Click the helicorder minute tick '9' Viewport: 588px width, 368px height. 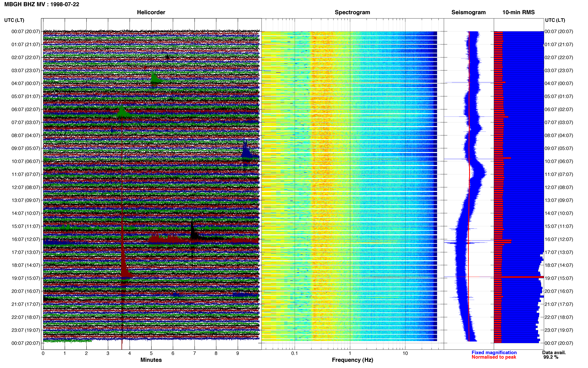click(x=238, y=353)
